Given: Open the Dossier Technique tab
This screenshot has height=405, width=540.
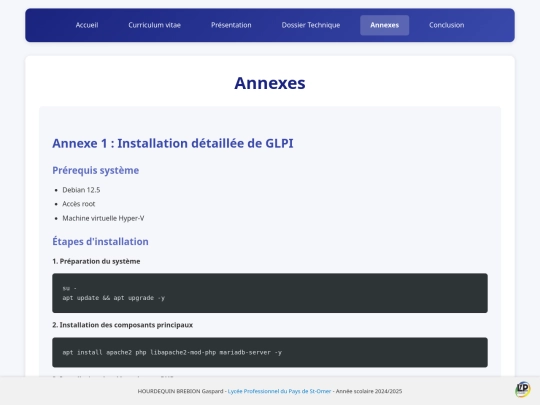Looking at the screenshot, I should [x=311, y=25].
